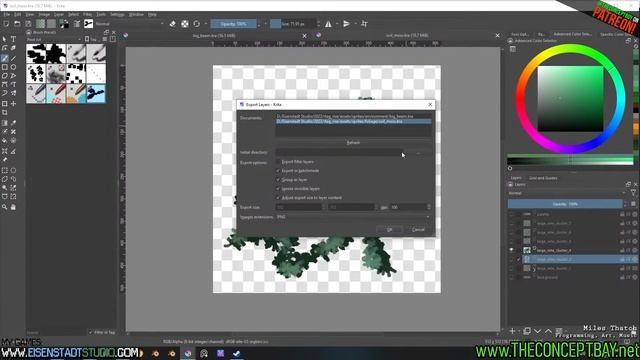Select the Fill bucket tool

click(x=4, y=140)
